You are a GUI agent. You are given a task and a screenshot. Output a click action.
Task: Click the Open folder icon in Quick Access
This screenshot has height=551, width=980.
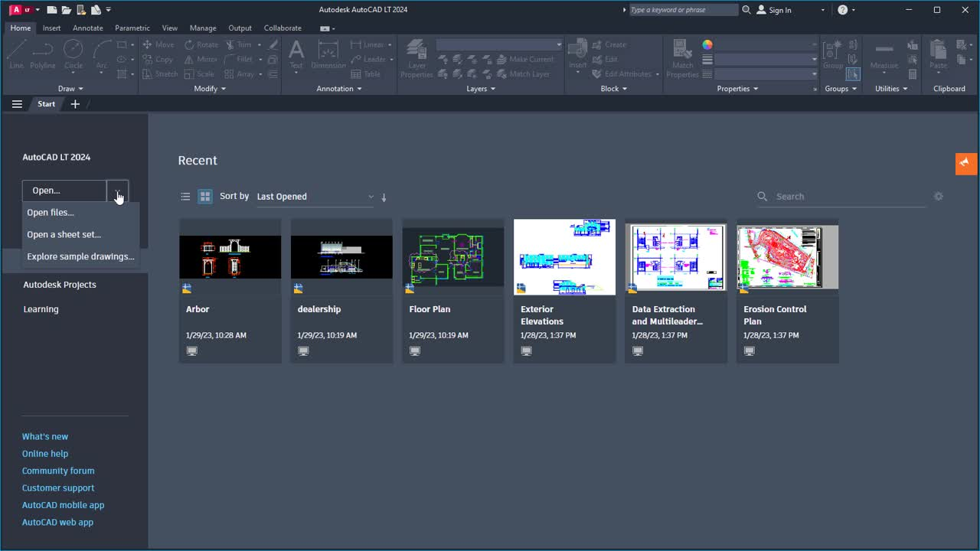pyautogui.click(x=67, y=10)
